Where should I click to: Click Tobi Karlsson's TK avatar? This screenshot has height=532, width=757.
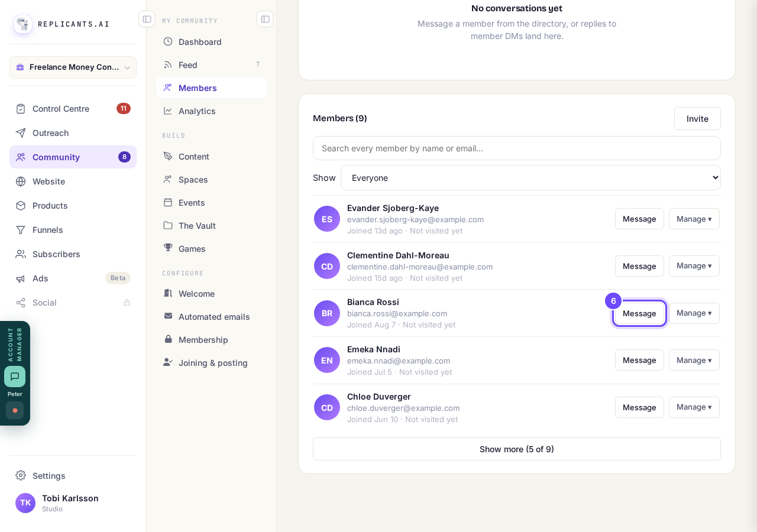point(25,503)
